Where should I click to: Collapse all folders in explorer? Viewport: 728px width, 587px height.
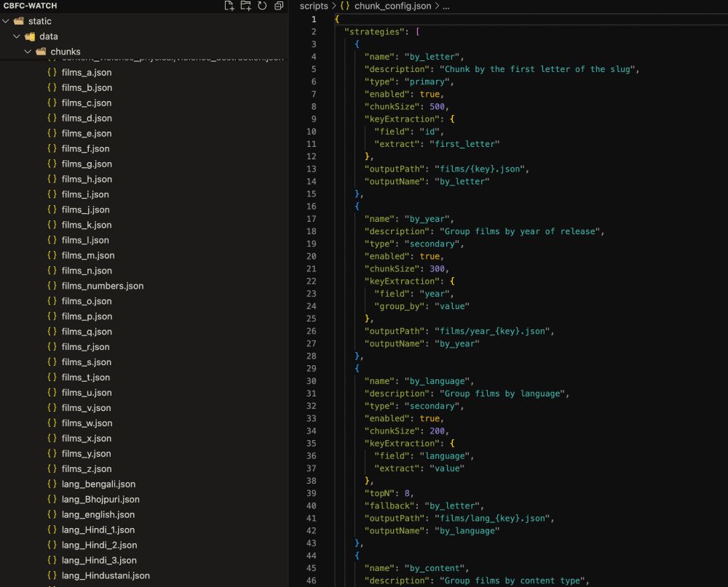(279, 6)
